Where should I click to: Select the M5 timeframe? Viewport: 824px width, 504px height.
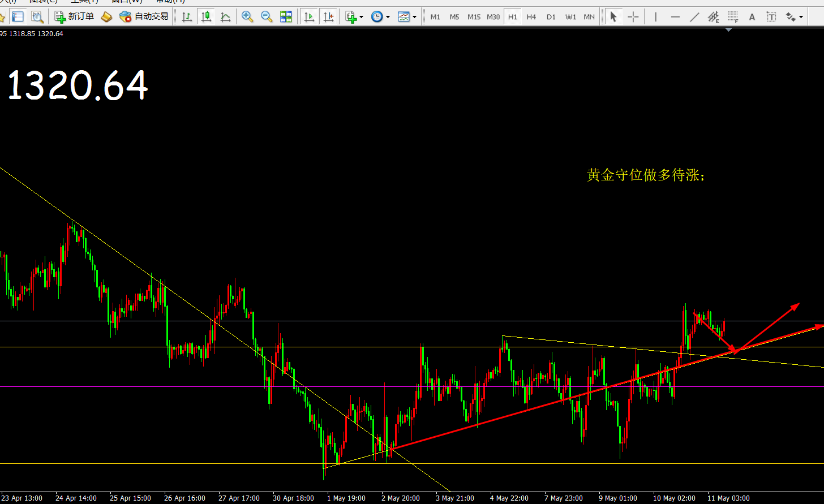tap(454, 17)
